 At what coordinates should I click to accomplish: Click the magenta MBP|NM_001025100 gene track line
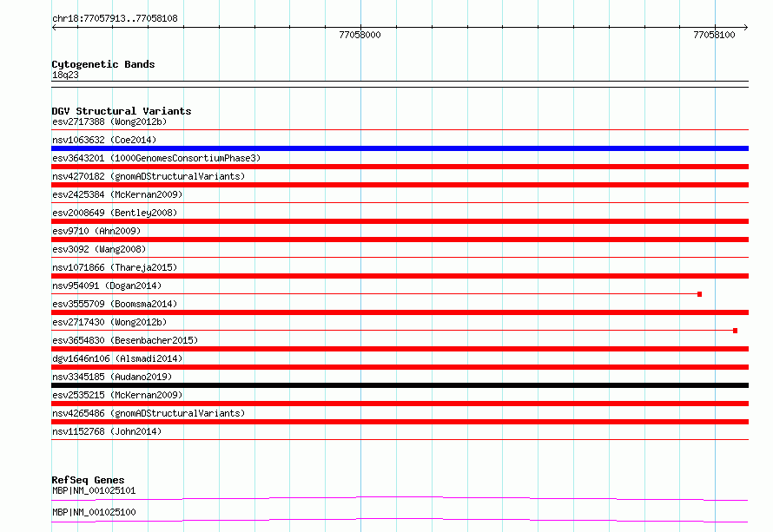click(x=400, y=520)
